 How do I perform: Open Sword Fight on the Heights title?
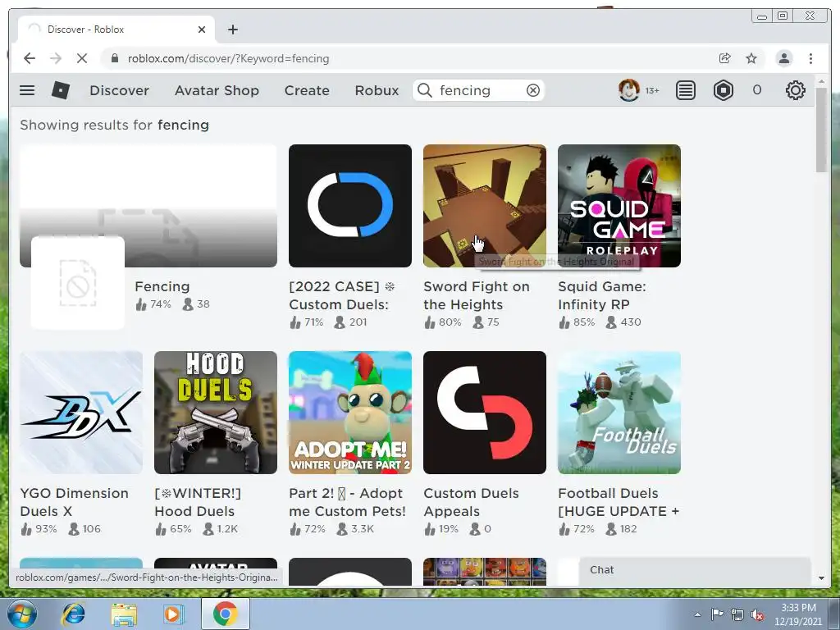pos(477,295)
